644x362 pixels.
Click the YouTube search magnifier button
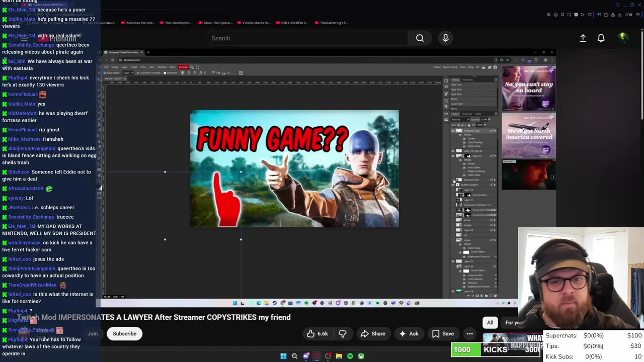[x=420, y=38]
